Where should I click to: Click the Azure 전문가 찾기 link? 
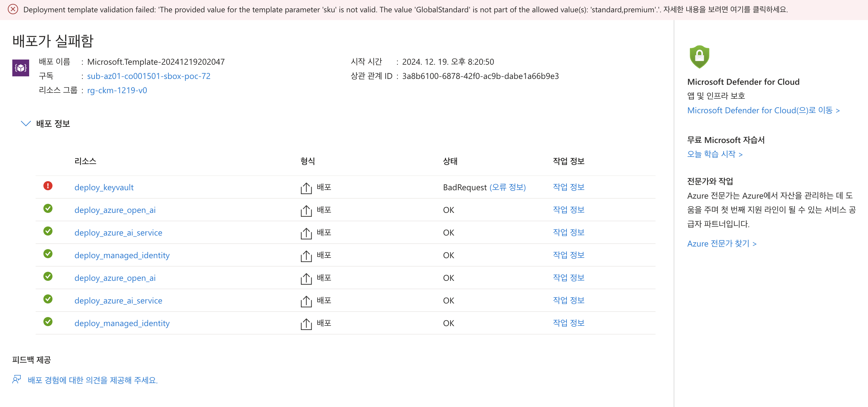click(722, 243)
